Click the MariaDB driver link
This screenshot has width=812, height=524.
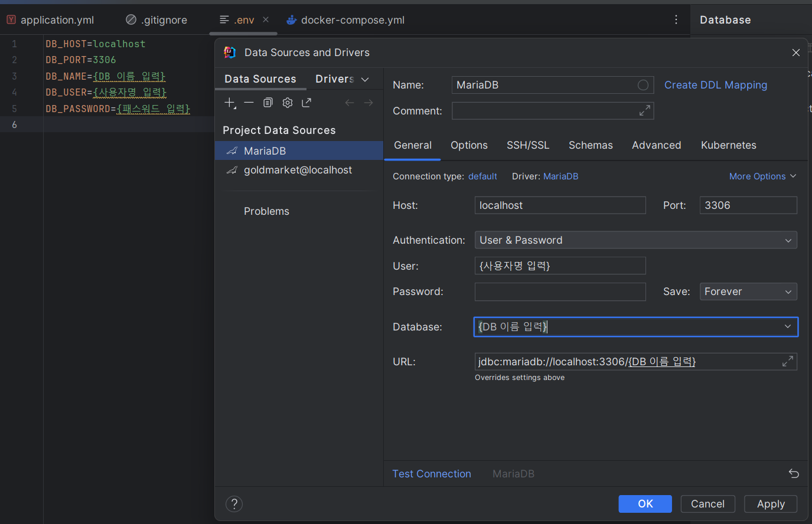click(x=560, y=176)
